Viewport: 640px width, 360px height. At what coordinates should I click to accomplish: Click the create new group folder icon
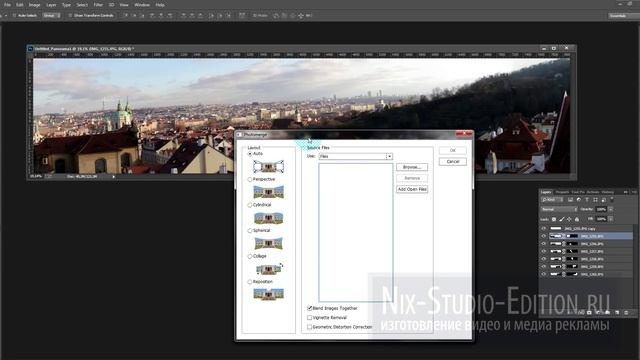tap(607, 313)
